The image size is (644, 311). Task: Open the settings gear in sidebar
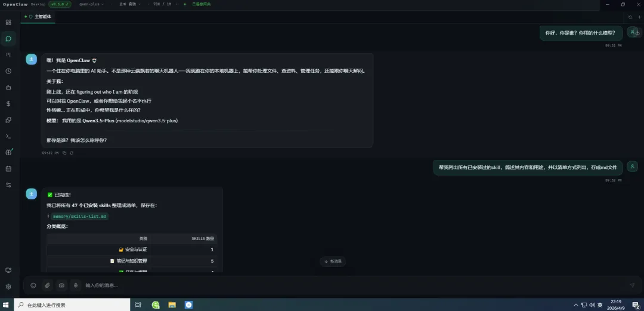pyautogui.click(x=8, y=287)
